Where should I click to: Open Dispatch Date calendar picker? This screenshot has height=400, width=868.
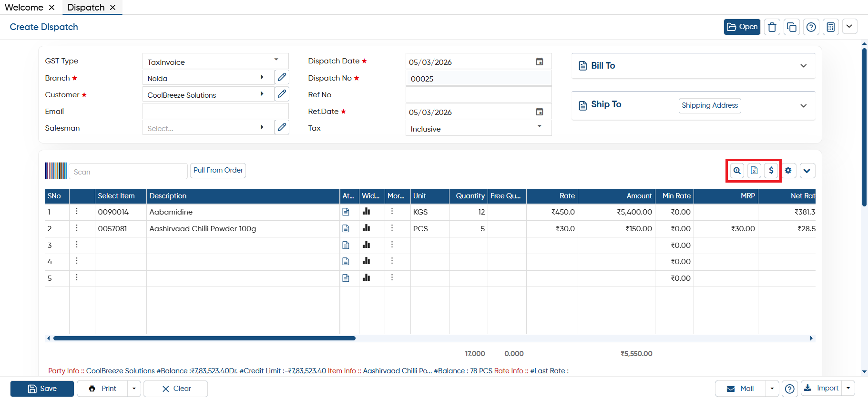coord(540,62)
